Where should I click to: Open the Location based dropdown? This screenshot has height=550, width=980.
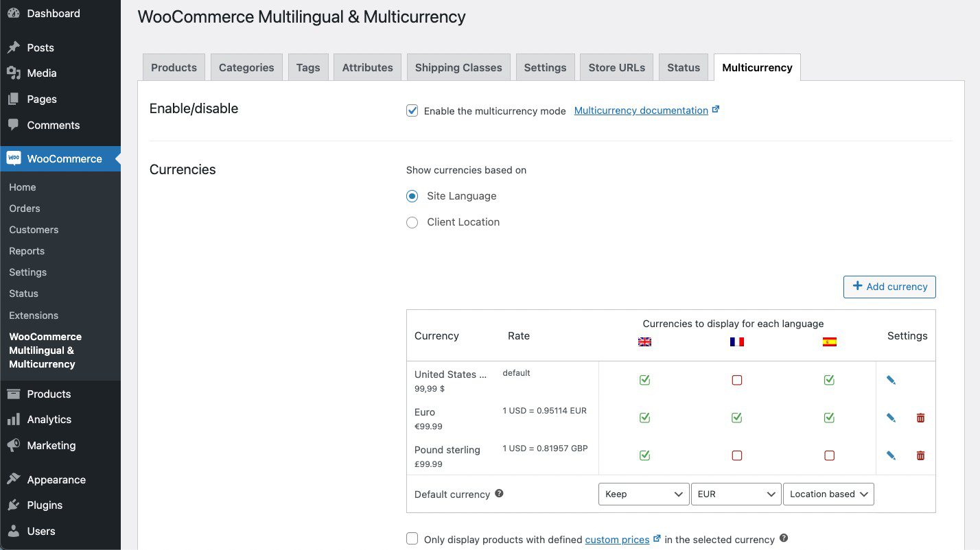(828, 494)
